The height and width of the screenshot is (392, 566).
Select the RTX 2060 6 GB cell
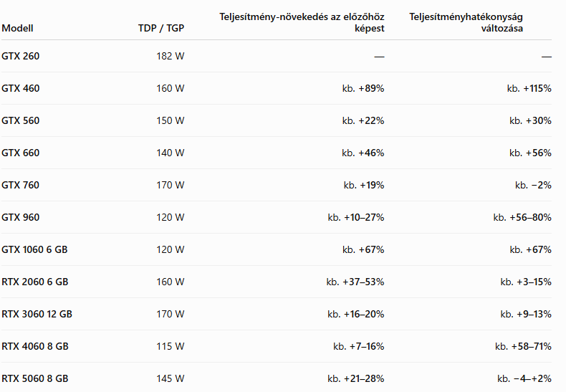[x=35, y=282]
